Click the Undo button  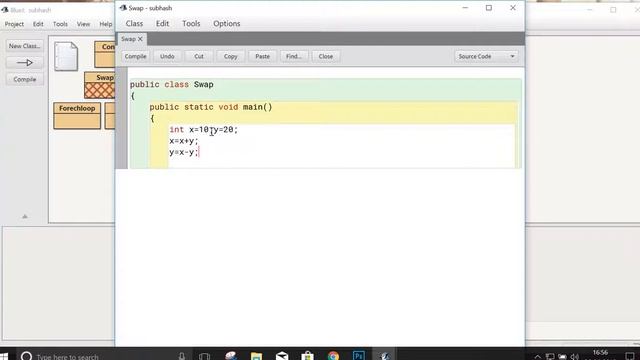[167, 56]
